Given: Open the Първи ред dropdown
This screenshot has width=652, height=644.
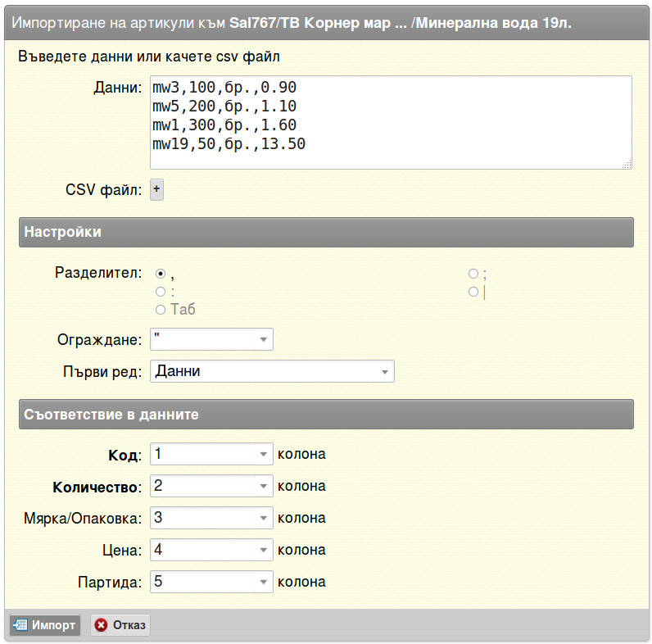Looking at the screenshot, I should [x=272, y=371].
